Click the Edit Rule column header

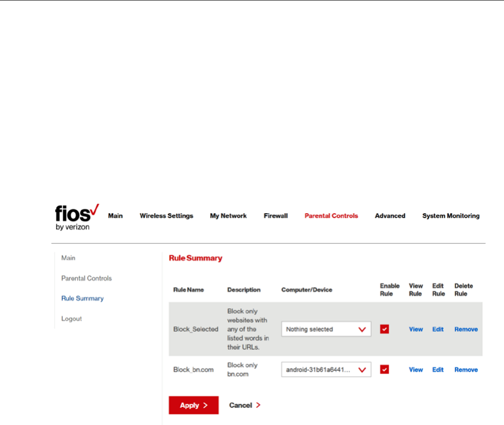439,290
